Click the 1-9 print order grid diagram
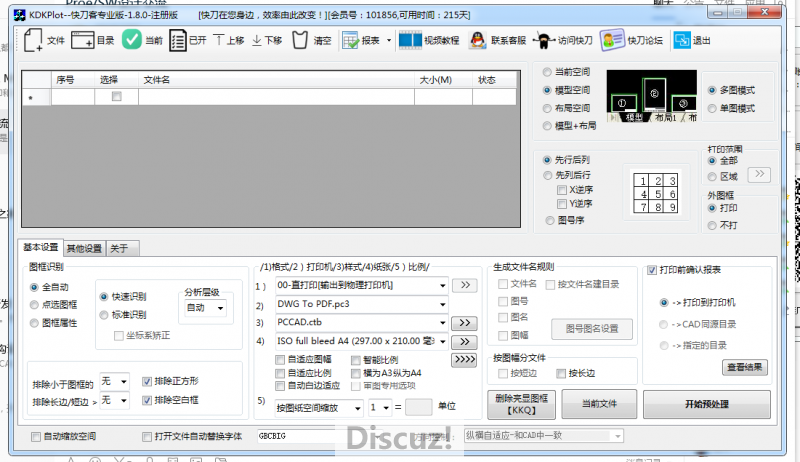The image size is (800, 462). [656, 193]
